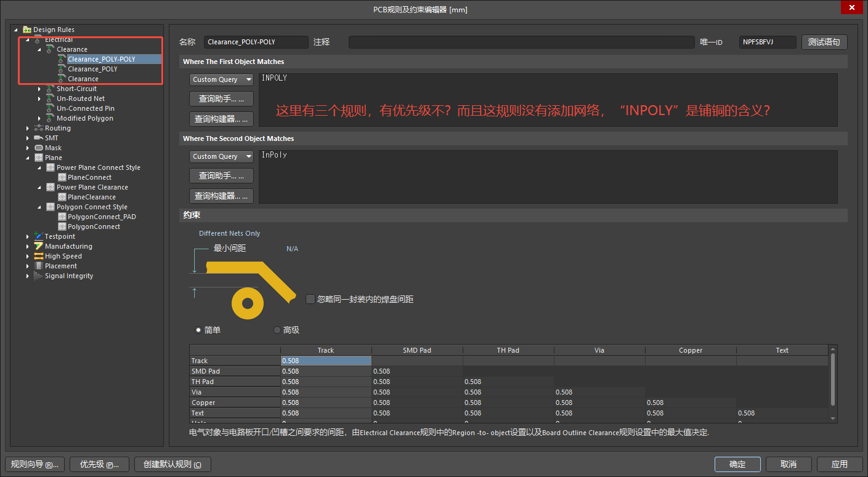Click the Signal Integrity category icon

tap(39, 276)
